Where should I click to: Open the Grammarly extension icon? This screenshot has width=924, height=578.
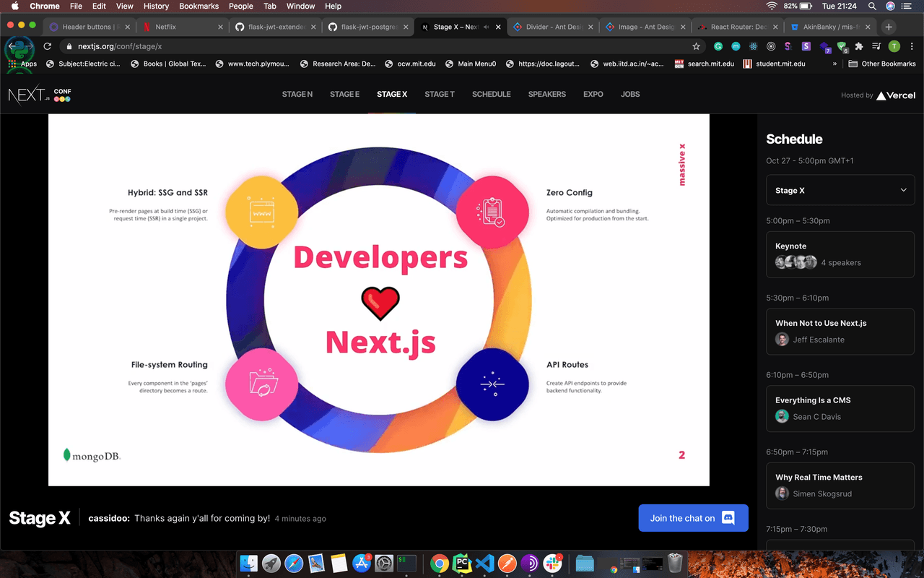pyautogui.click(x=718, y=46)
